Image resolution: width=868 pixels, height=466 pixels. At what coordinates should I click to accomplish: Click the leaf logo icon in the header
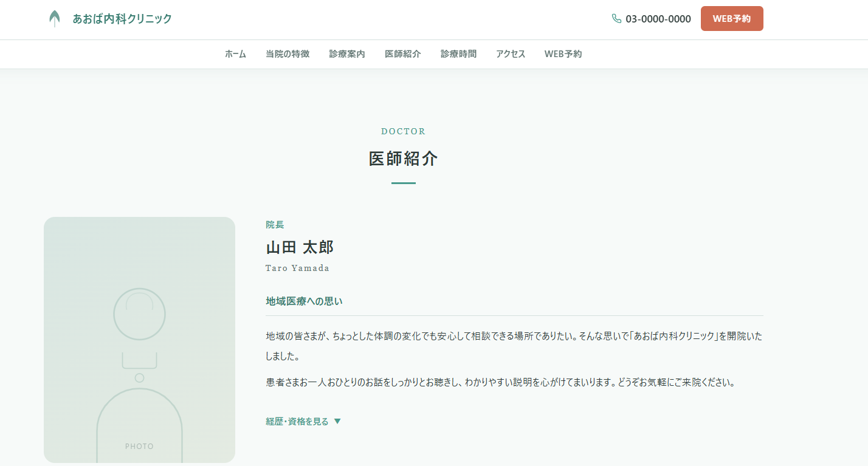point(55,19)
